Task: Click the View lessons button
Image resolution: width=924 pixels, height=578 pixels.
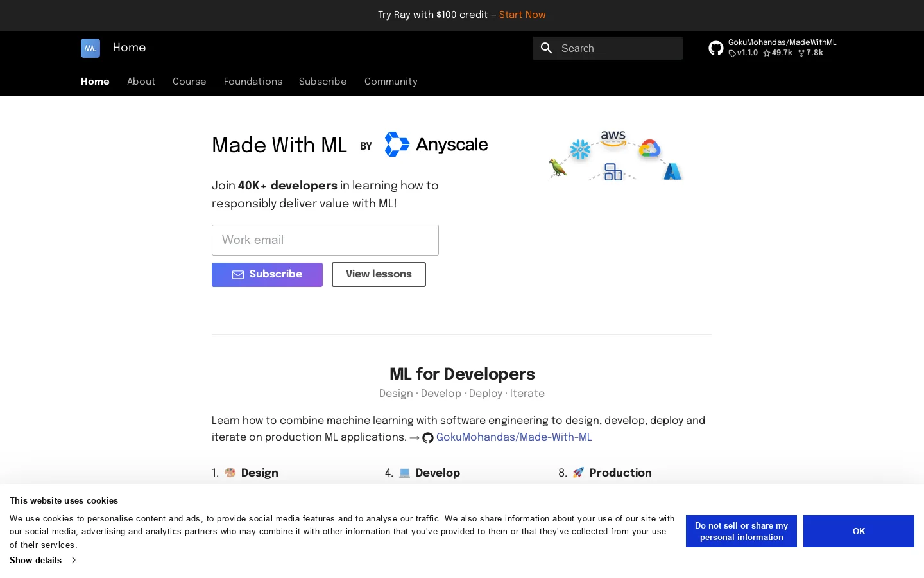Action: (379, 274)
